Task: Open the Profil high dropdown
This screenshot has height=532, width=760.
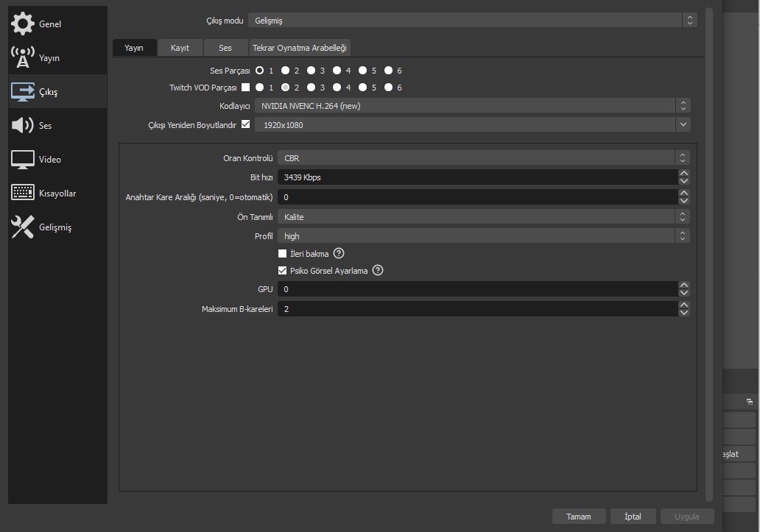Action: tap(484, 235)
